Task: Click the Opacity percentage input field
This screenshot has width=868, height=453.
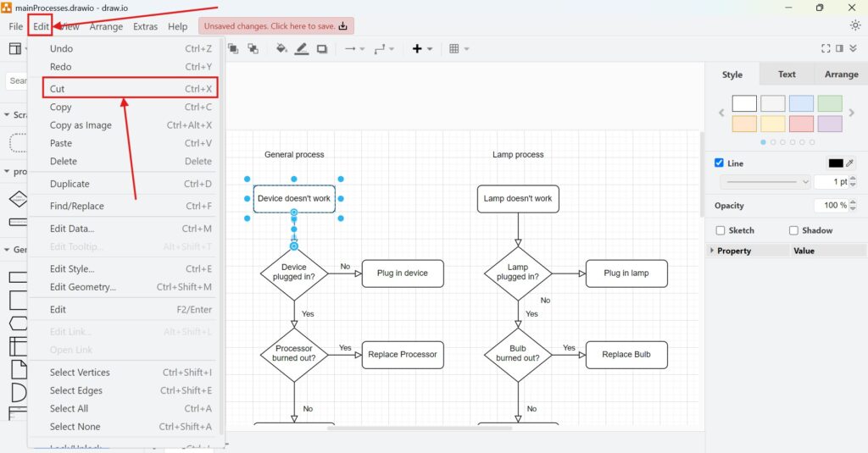Action: (x=830, y=206)
